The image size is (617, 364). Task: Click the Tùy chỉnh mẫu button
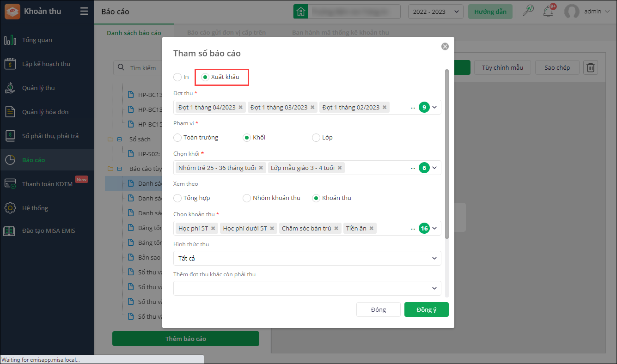point(502,67)
